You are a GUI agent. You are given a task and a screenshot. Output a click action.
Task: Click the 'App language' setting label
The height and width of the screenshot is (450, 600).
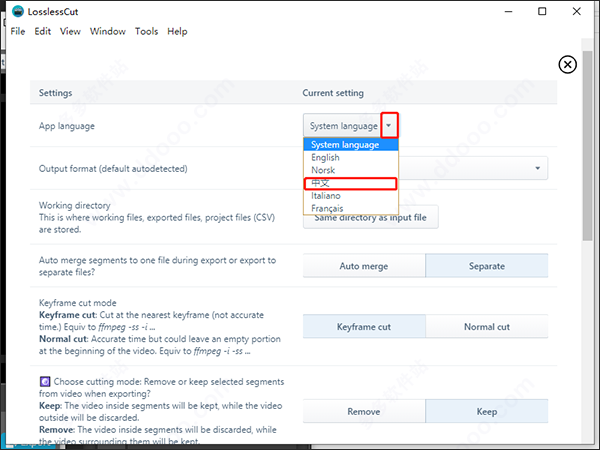point(67,126)
